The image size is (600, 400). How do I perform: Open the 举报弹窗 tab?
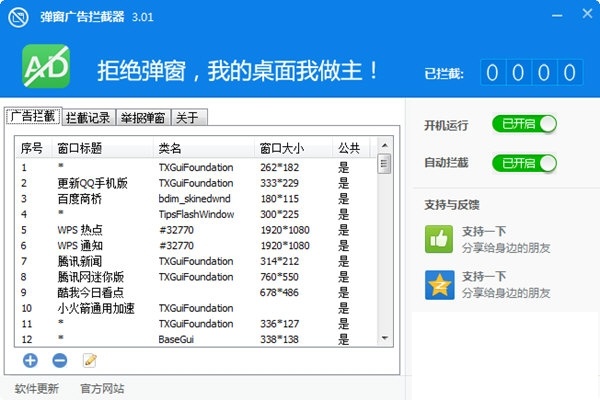click(143, 118)
